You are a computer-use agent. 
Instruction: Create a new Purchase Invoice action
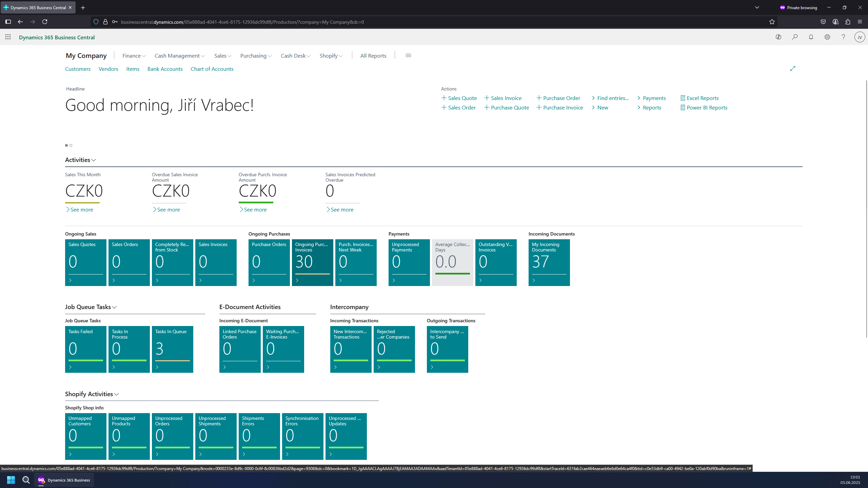coord(560,107)
